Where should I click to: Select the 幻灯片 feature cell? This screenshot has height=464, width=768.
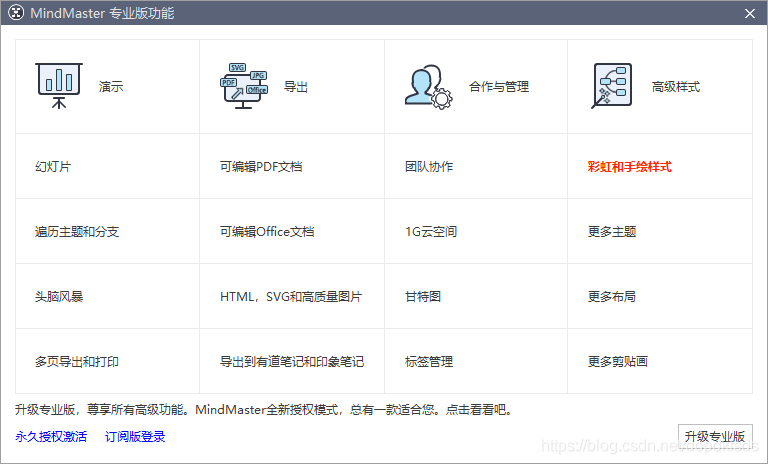[108, 166]
